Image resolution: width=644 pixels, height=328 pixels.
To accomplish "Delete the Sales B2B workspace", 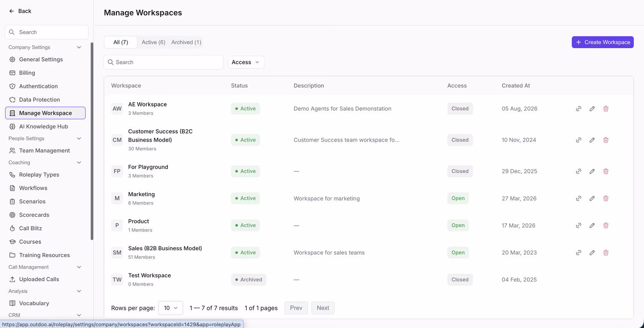I will 606,252.
